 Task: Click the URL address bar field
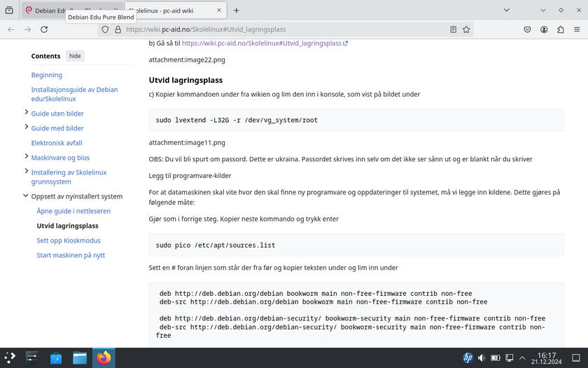(x=280, y=29)
